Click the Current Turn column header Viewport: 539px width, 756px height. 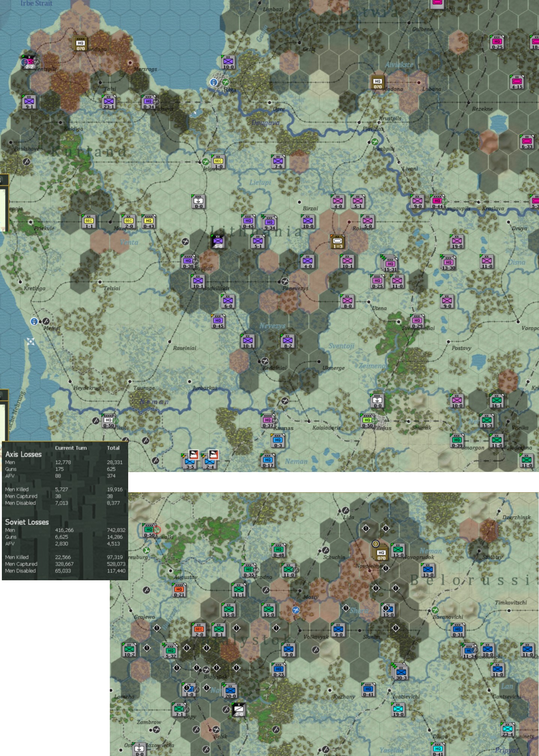71,448
